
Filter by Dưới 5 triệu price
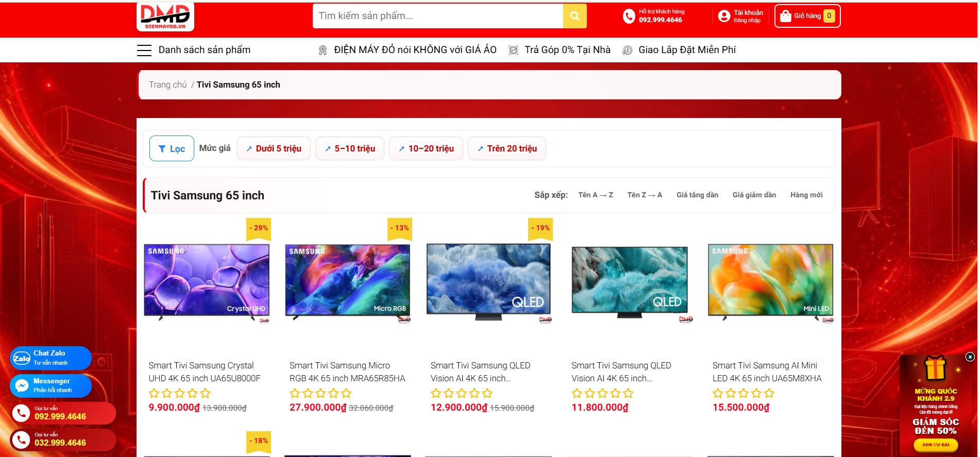click(x=274, y=148)
